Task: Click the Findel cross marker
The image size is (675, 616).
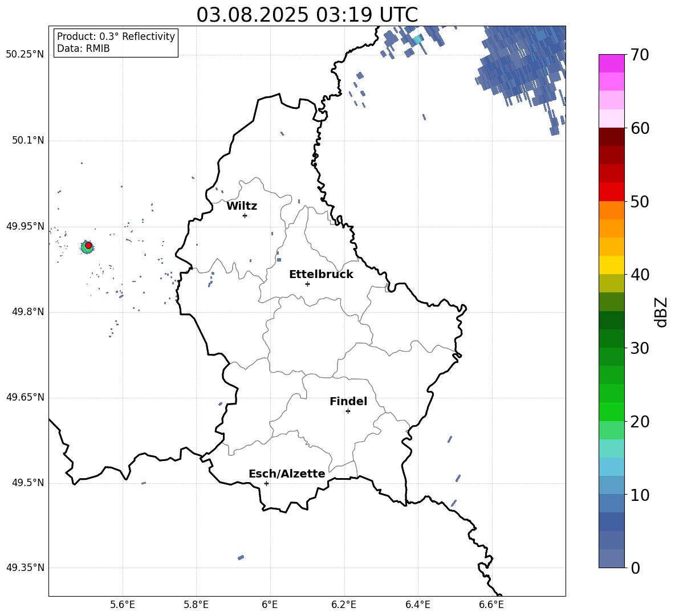Action: (348, 411)
